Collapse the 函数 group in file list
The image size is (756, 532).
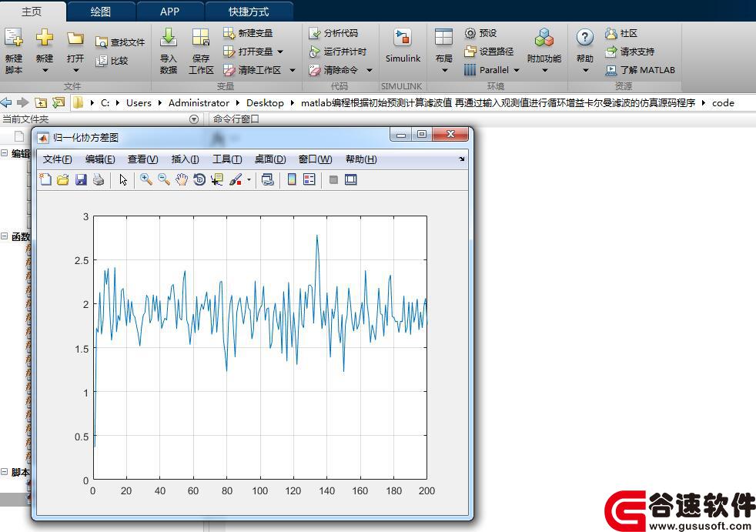coord(5,236)
